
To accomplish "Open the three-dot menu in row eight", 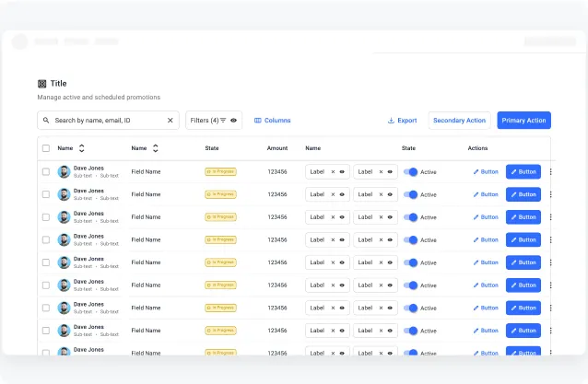I will [x=550, y=331].
